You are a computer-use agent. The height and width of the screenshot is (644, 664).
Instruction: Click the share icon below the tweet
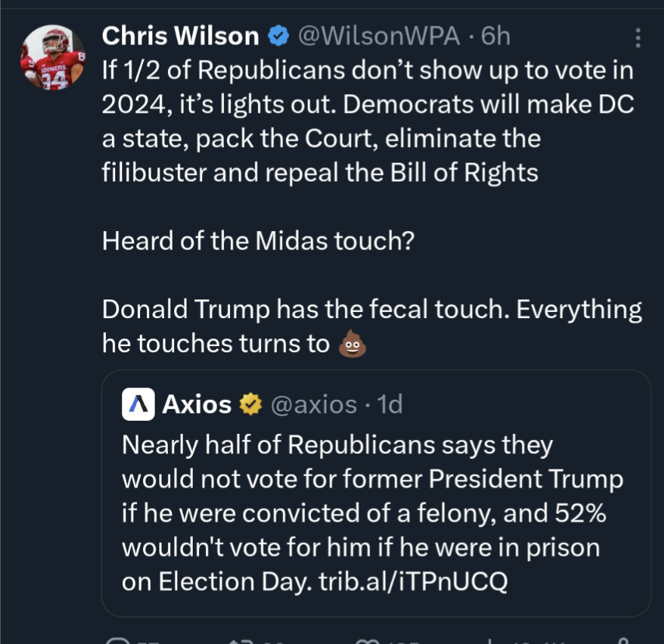pos(622,641)
